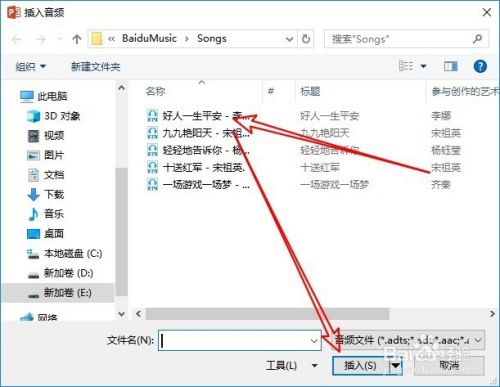Image resolution: width=500 pixels, height=387 pixels.
Task: Sort by 名称 column header
Action: pyautogui.click(x=156, y=91)
